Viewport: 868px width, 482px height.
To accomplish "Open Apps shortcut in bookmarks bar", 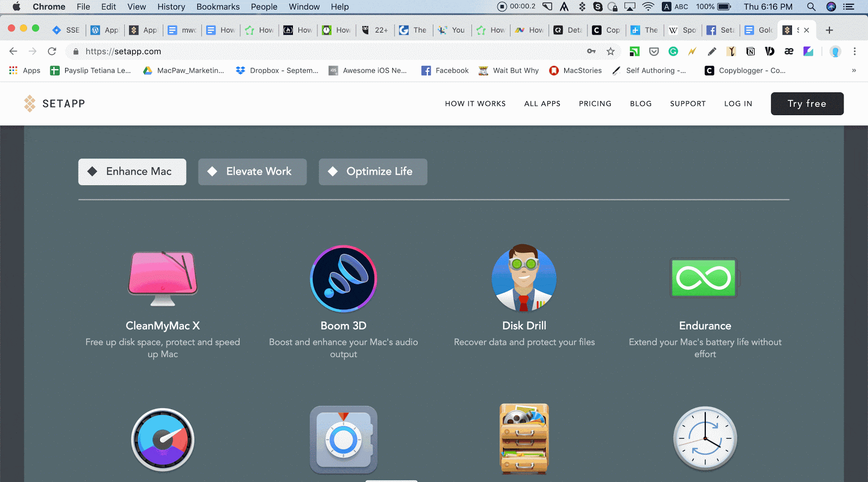I will pyautogui.click(x=25, y=71).
